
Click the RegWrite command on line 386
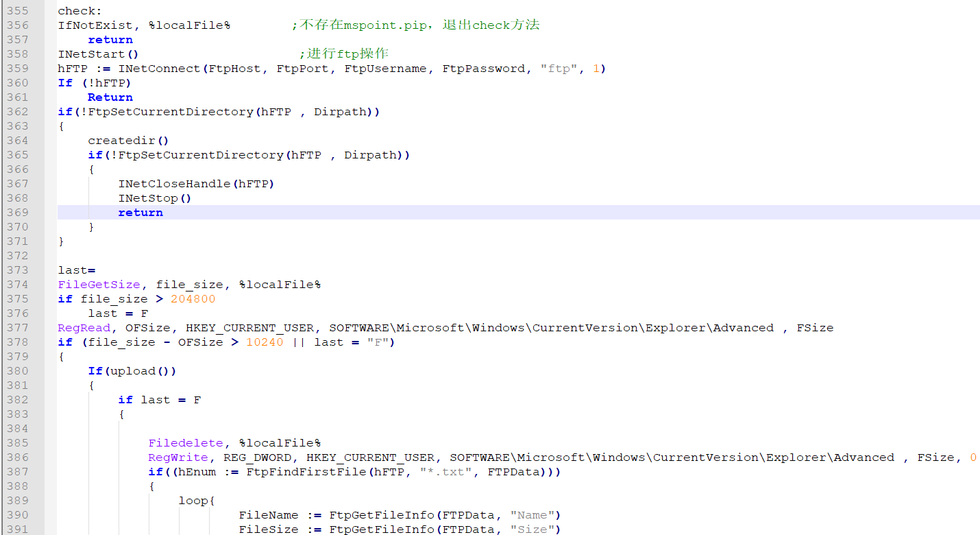[x=177, y=457]
